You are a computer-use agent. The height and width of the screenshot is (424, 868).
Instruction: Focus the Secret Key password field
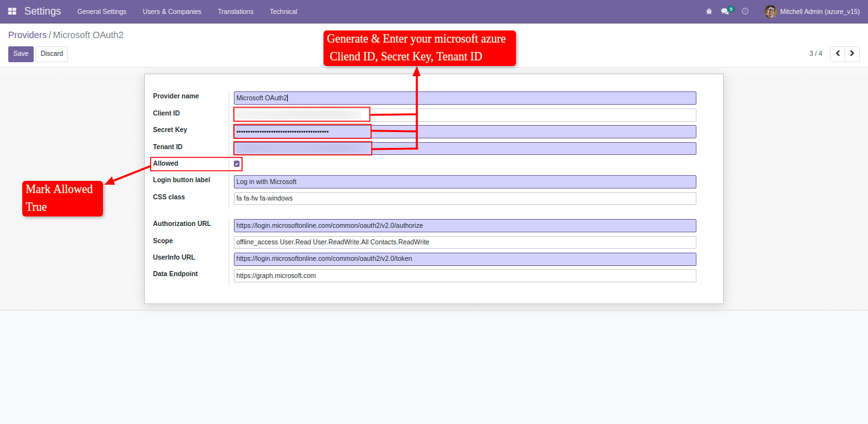click(x=465, y=131)
